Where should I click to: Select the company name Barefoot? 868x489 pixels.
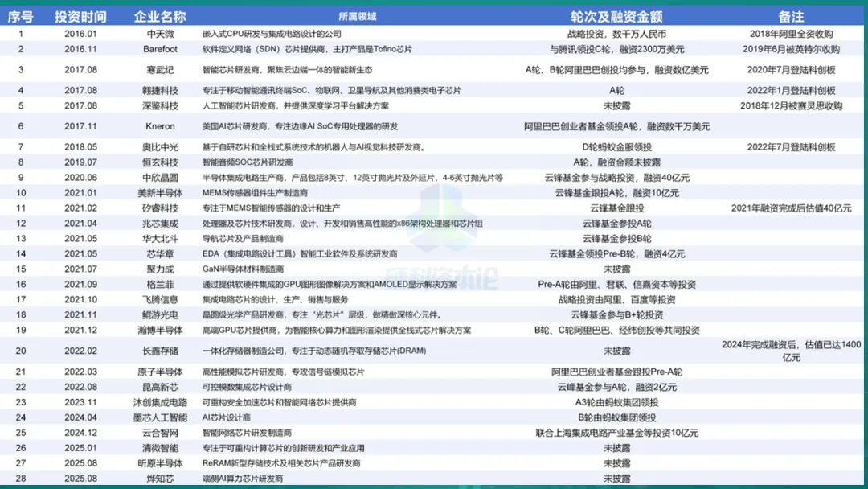pos(160,49)
